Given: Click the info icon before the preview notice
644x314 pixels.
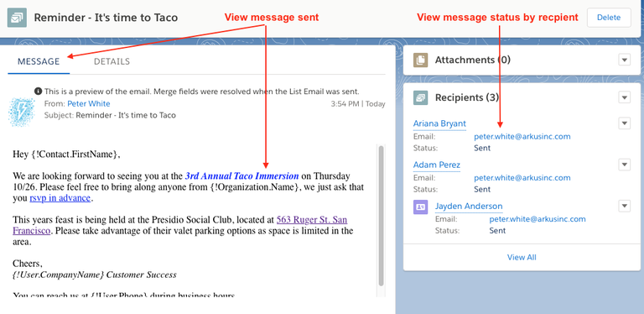Looking at the screenshot, I should (x=39, y=92).
